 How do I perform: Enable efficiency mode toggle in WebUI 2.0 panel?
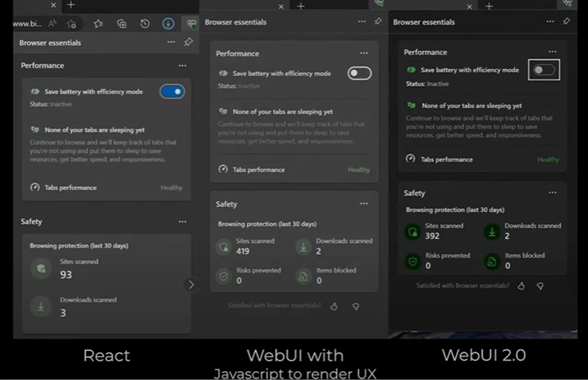(x=544, y=70)
